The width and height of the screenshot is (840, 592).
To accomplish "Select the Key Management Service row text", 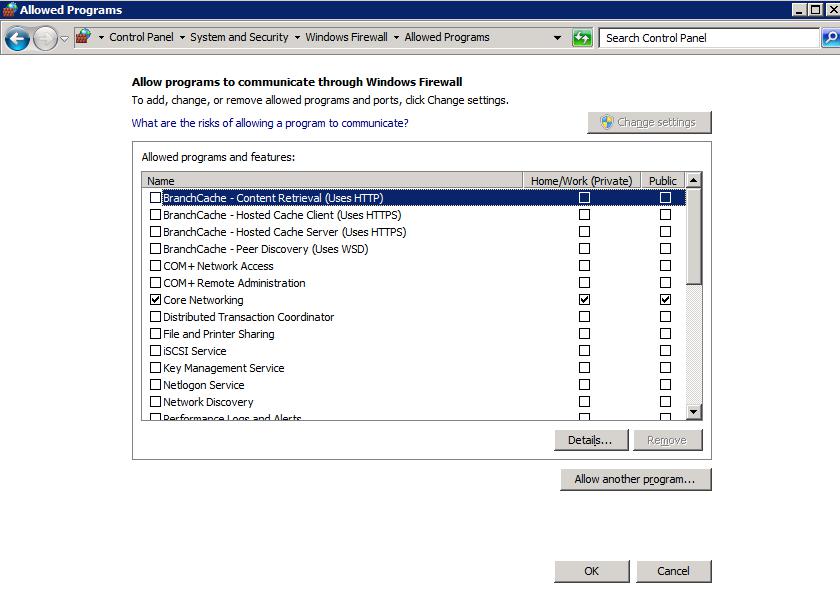I will pyautogui.click(x=223, y=368).
